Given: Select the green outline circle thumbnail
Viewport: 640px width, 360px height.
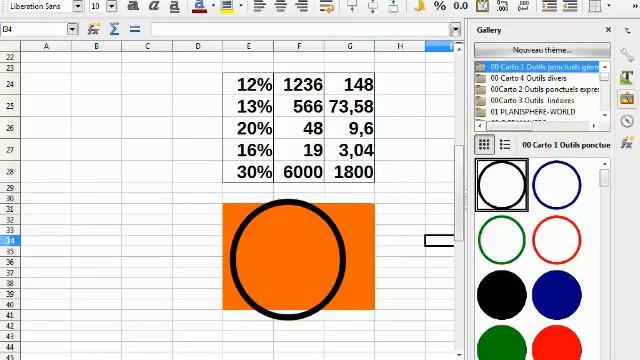Looking at the screenshot, I should (x=502, y=240).
